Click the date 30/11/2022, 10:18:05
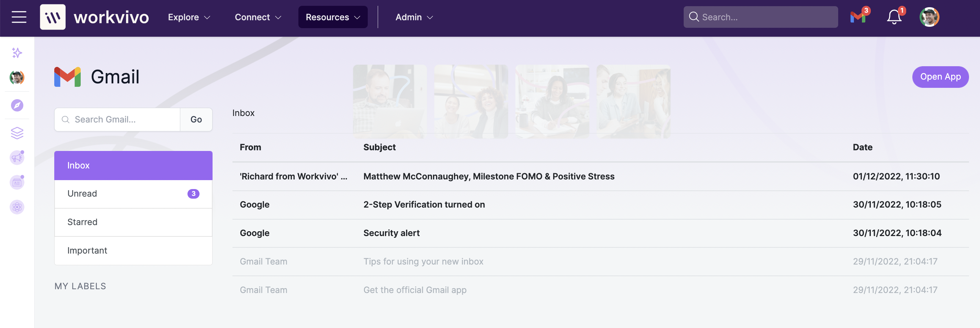The image size is (980, 328). pyautogui.click(x=897, y=205)
